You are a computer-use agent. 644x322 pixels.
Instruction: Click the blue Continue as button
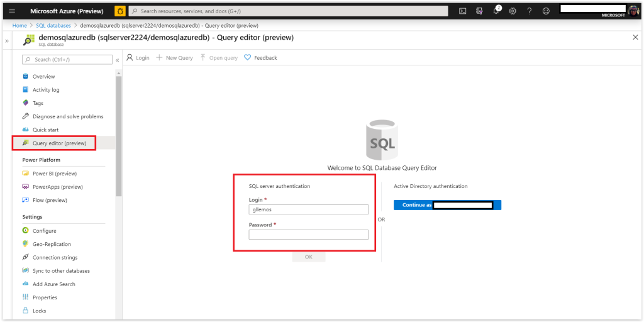coord(447,205)
